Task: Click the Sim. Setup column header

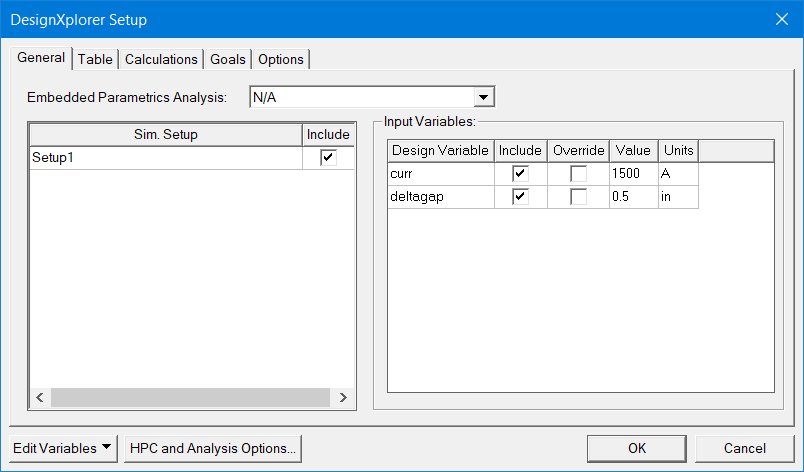Action: coord(166,135)
